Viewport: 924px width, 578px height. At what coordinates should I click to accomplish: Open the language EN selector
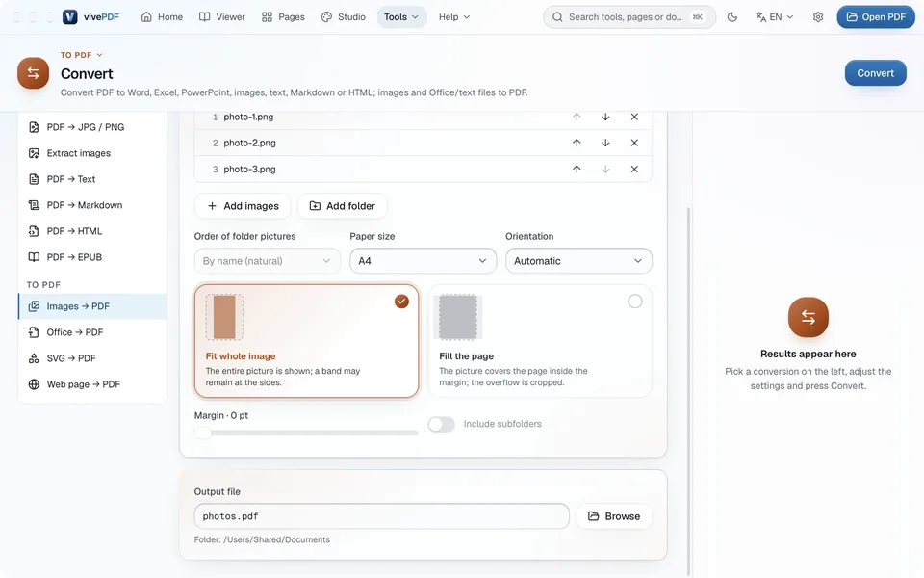(x=774, y=17)
